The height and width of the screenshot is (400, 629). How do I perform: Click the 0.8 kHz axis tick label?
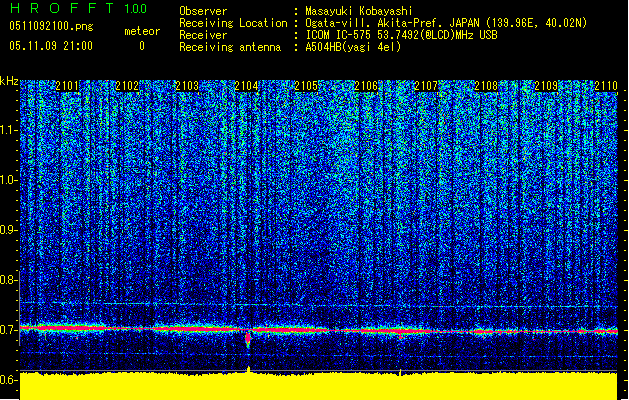8,280
